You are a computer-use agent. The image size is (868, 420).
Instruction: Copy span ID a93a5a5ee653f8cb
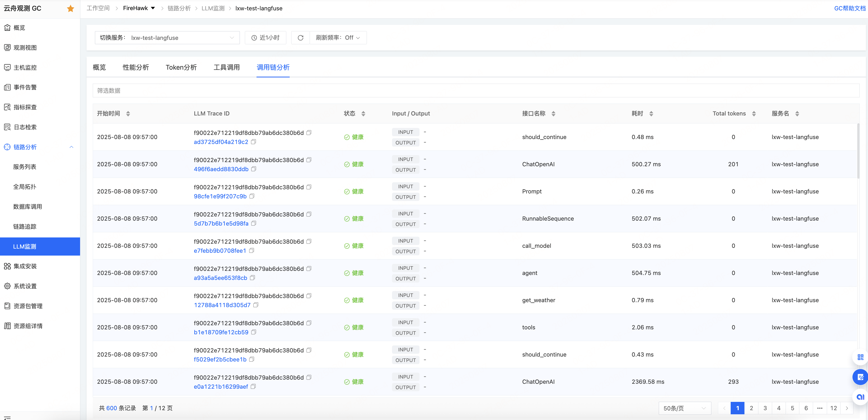pyautogui.click(x=252, y=278)
